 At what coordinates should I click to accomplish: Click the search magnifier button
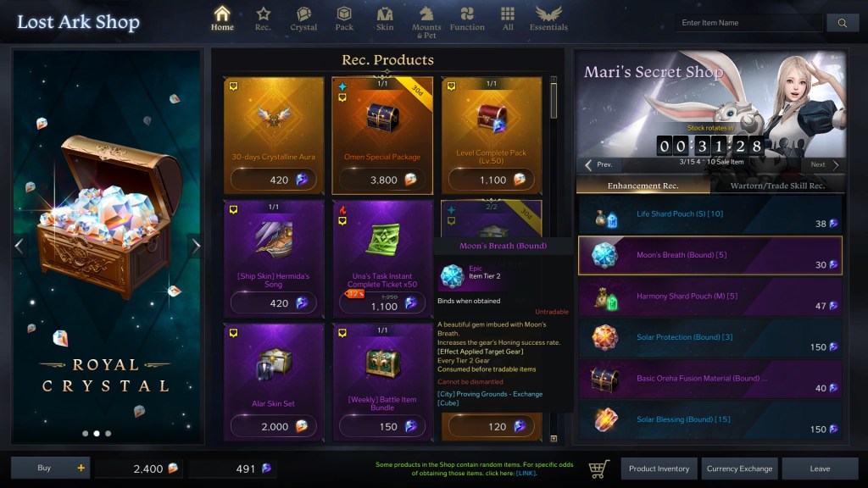843,23
